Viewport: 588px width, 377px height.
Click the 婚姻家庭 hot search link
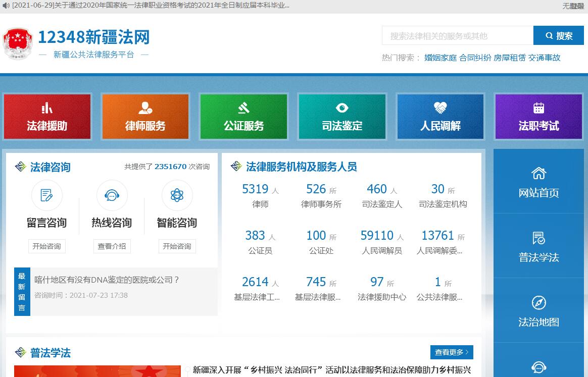pos(440,58)
